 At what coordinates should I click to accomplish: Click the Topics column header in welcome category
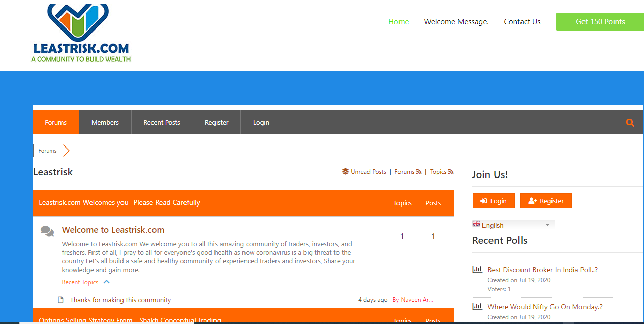coord(403,203)
